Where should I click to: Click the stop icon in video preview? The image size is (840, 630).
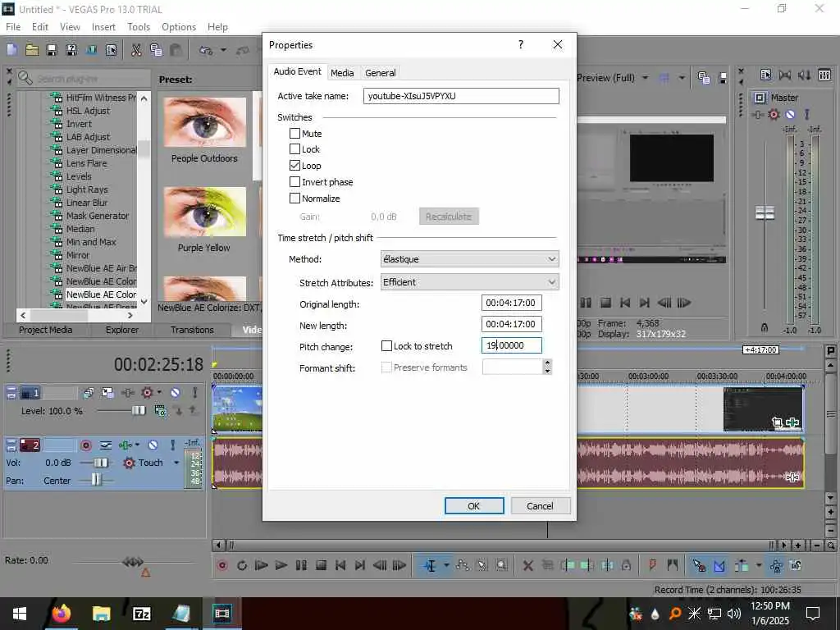point(606,303)
